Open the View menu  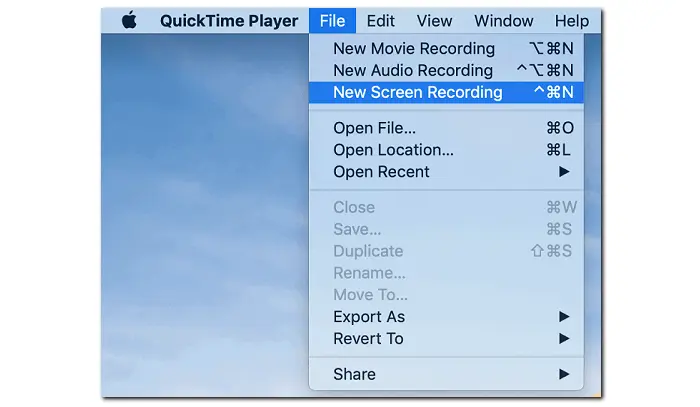pyautogui.click(x=434, y=21)
